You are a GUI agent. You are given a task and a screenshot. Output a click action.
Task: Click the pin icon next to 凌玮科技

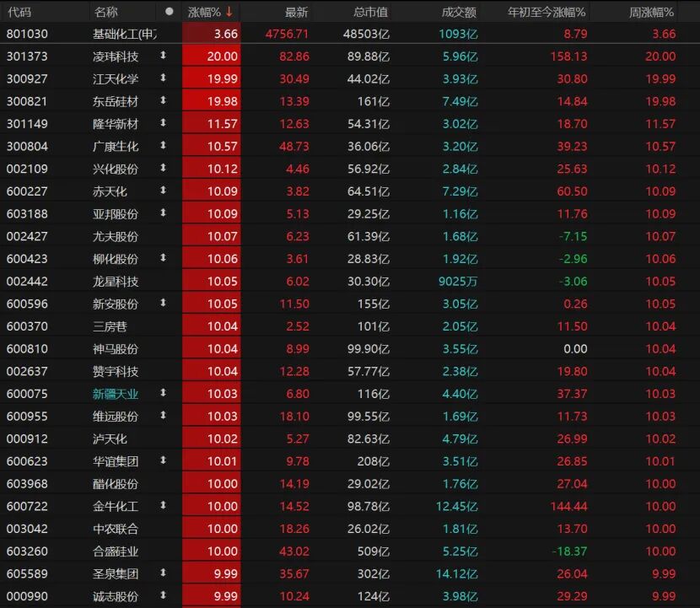tap(163, 56)
